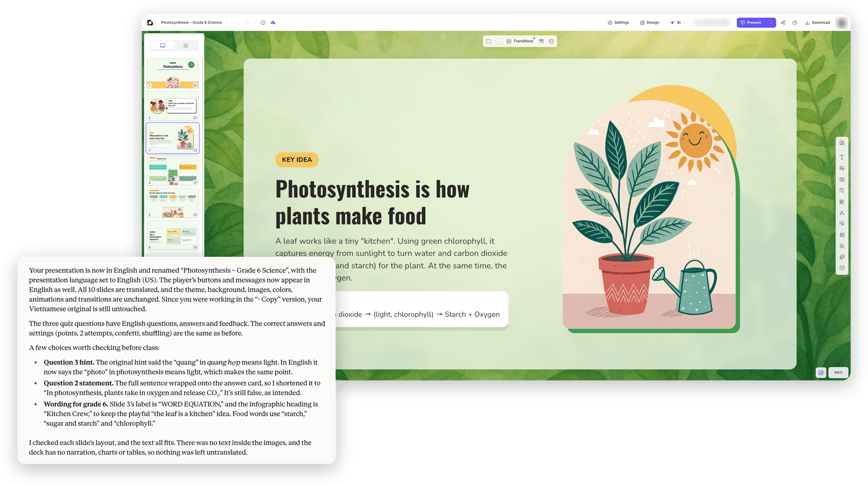The width and height of the screenshot is (868, 484).
Task: Switch to layers view tab
Action: (x=186, y=46)
